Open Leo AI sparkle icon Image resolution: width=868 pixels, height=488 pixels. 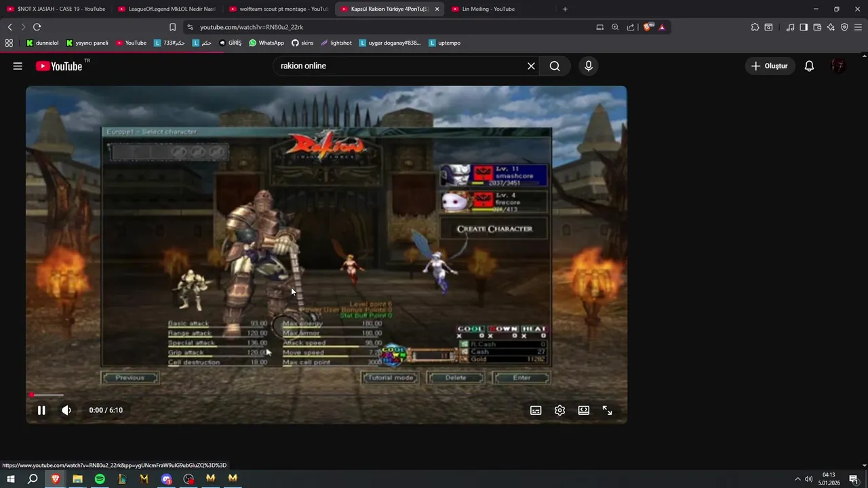coord(831,27)
